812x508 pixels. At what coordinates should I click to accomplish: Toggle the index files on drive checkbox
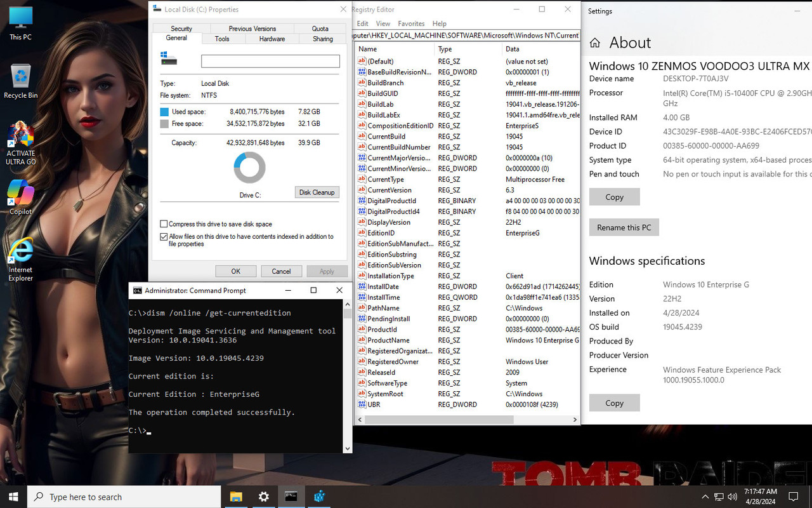click(164, 236)
